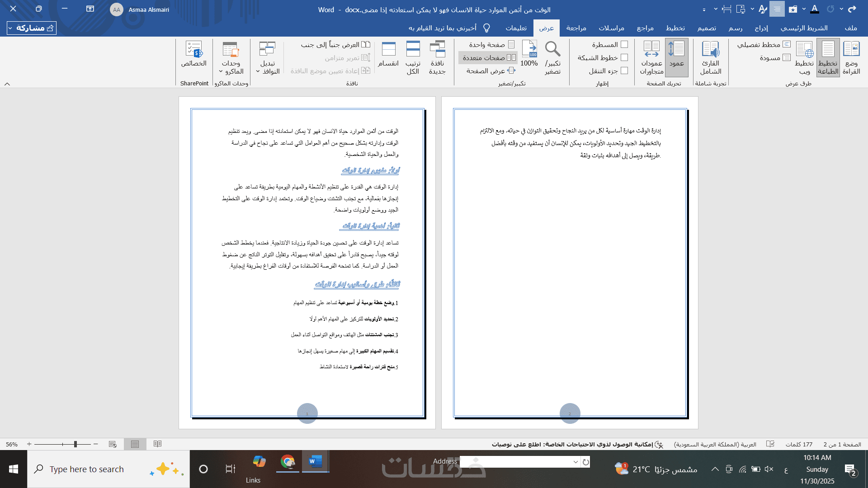The height and width of the screenshot is (488, 868).
Task: Switch to Web Layout view (تخطيط ويب)
Action: [804, 57]
